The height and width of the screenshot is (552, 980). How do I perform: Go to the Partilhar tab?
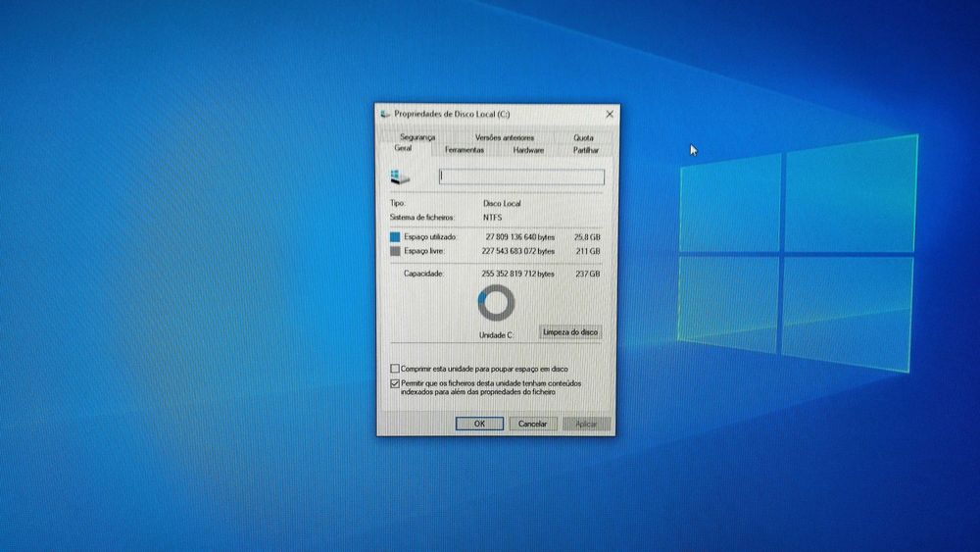[586, 150]
